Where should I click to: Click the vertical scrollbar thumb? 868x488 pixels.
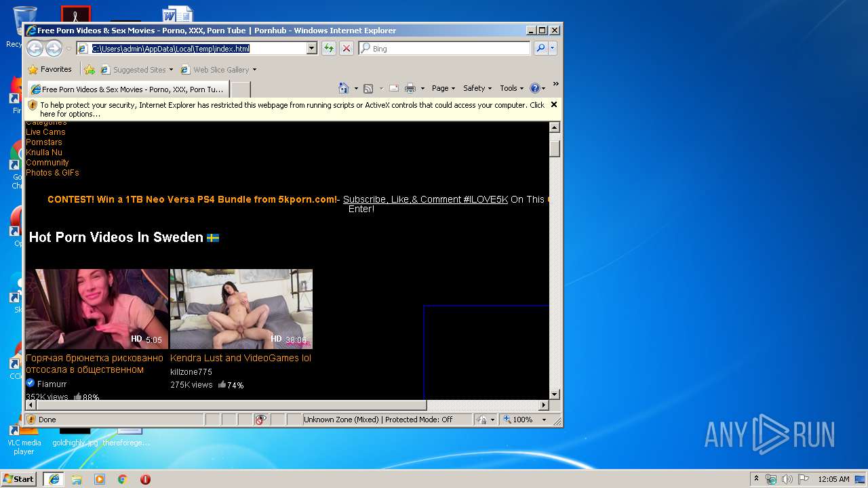[555, 148]
